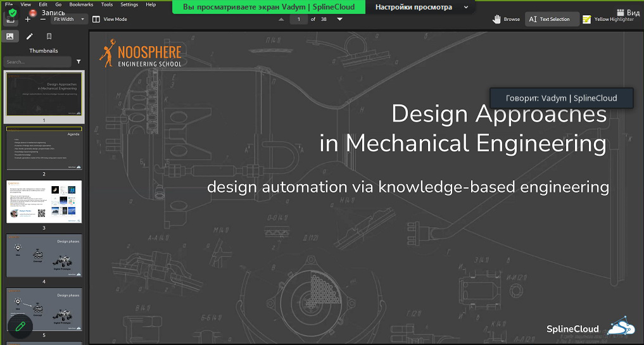Viewport: 644px width, 345px height.
Task: Open the Thumbnails panel tab icon
Action: click(9, 36)
